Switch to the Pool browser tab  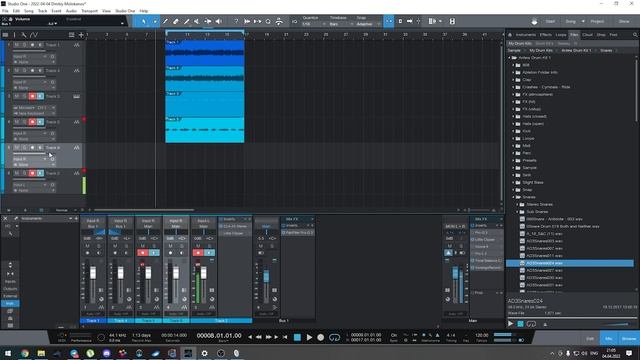click(613, 35)
